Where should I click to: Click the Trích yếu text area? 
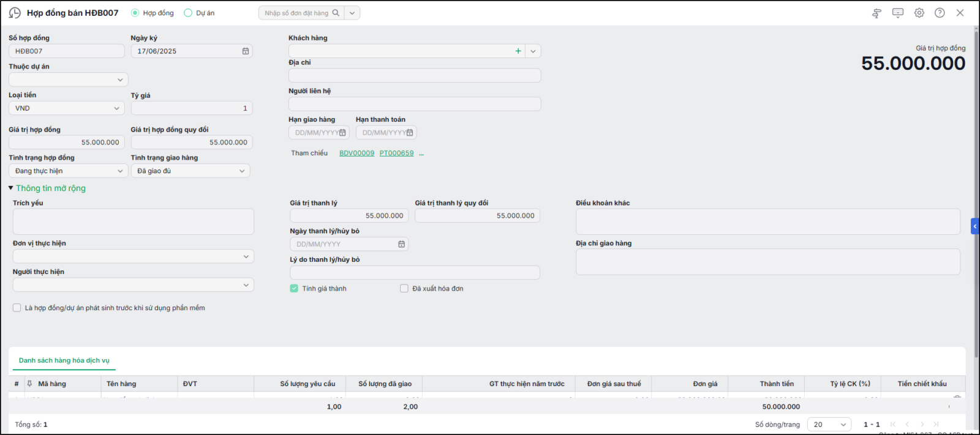coord(134,221)
